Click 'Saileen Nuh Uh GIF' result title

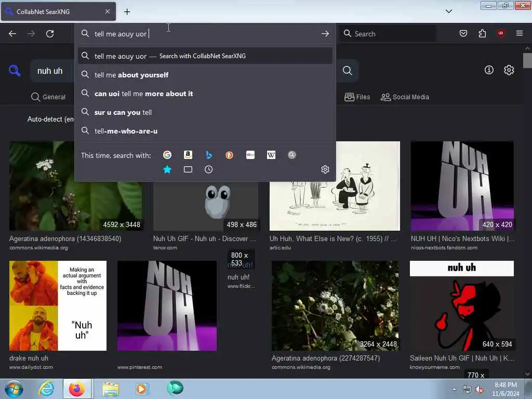[x=462, y=358]
